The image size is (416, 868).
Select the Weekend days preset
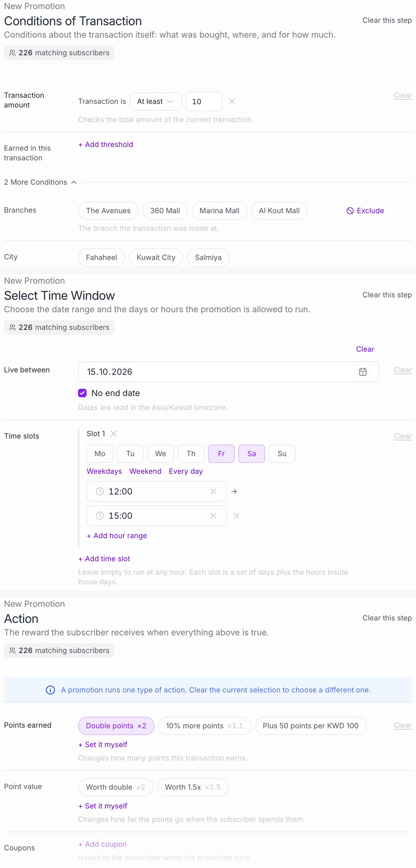(145, 471)
